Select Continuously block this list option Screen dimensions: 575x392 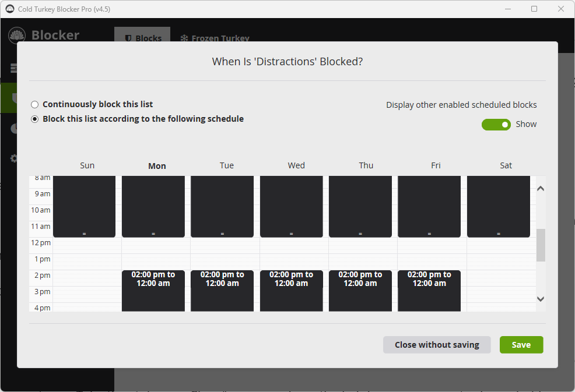(35, 105)
